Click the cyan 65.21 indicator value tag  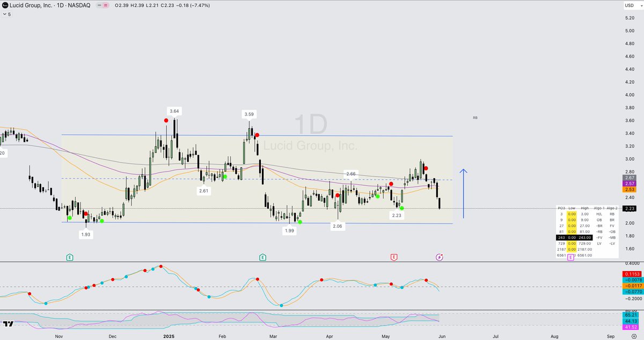click(x=630, y=315)
